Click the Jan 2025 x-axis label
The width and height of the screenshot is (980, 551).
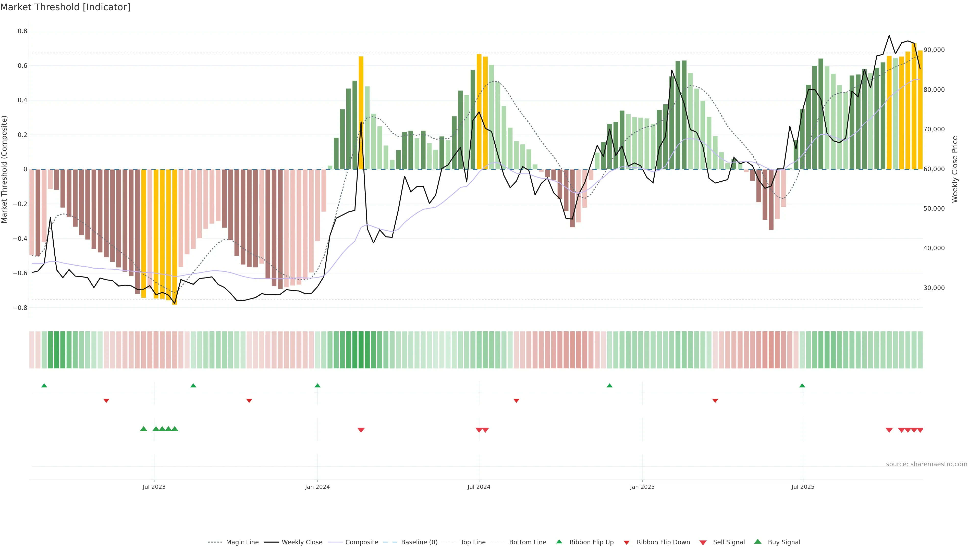coord(642,487)
